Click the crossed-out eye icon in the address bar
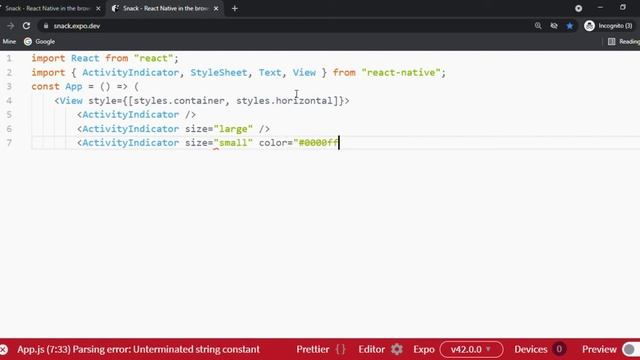 point(554,26)
